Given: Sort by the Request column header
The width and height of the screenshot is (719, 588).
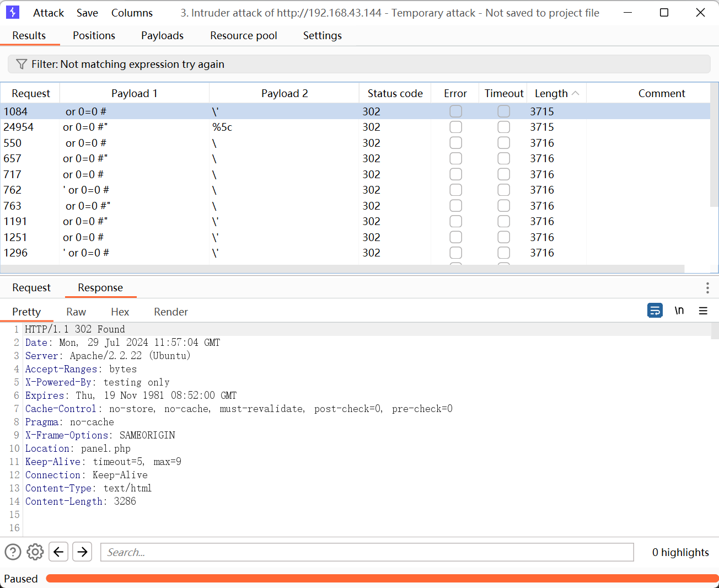Looking at the screenshot, I should pos(30,93).
